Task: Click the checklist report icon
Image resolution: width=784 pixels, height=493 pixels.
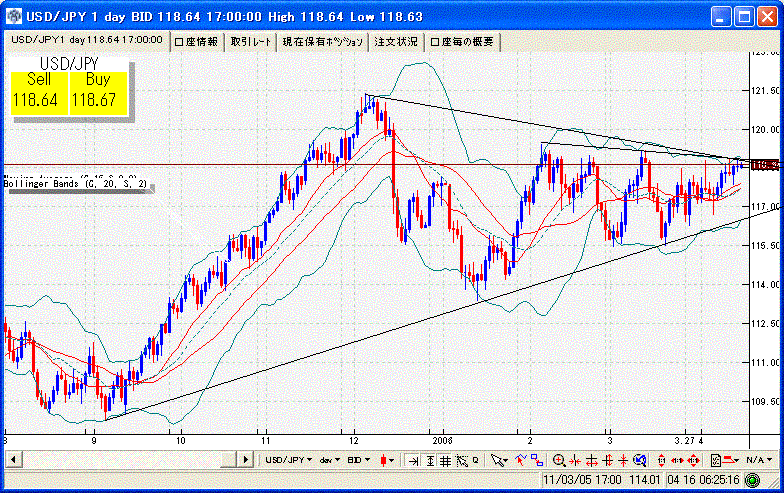Action: tap(716, 460)
